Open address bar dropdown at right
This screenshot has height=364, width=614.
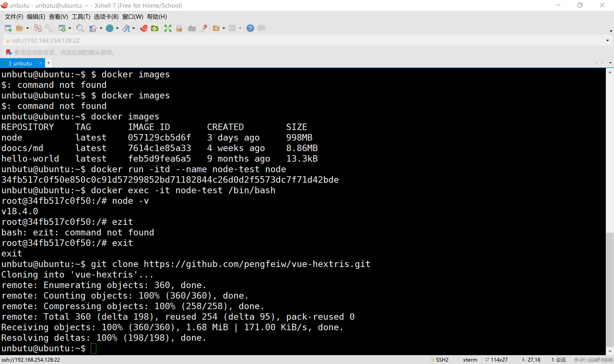(607, 40)
